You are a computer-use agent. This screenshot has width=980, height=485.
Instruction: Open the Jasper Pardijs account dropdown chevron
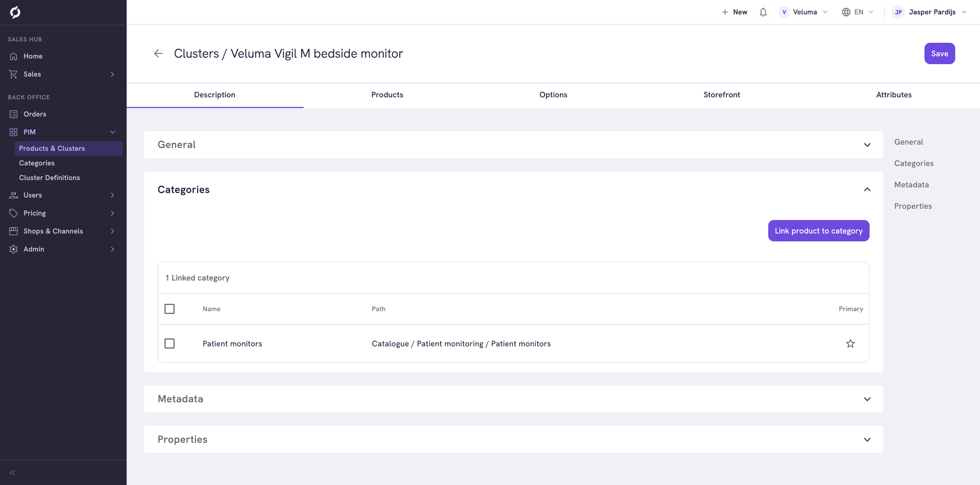(964, 12)
